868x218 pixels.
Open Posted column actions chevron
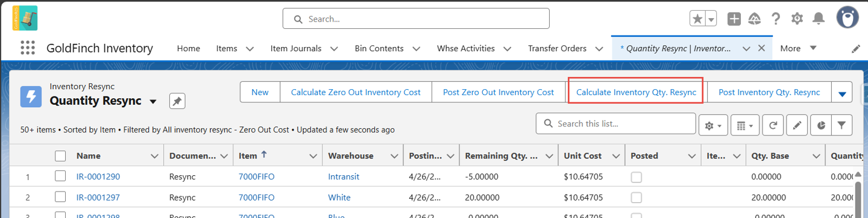coord(692,156)
